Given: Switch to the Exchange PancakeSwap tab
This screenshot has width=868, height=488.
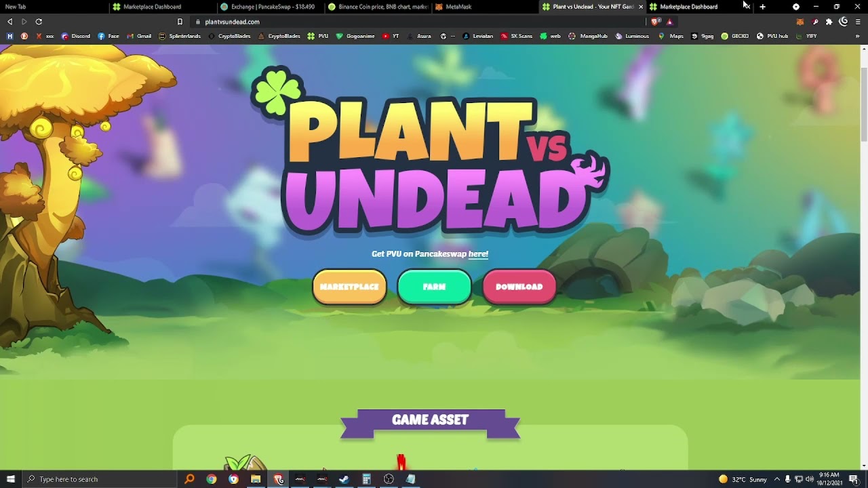Looking at the screenshot, I should pos(270,7).
